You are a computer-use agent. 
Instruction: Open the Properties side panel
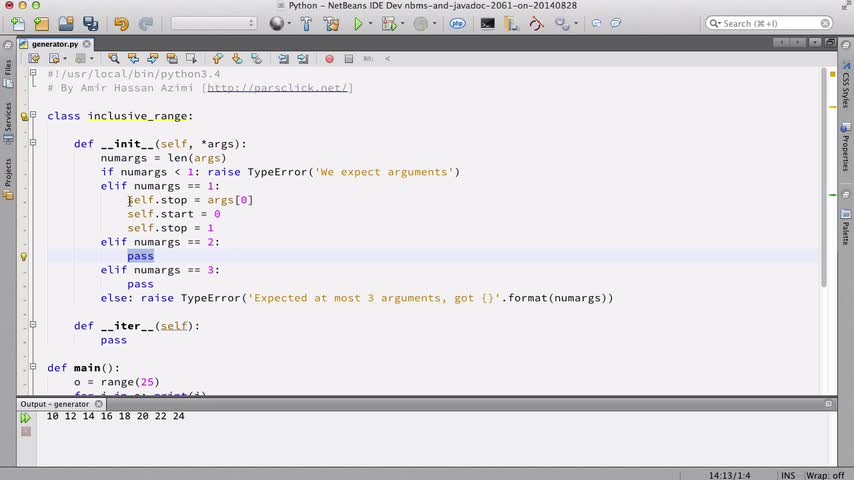pos(845,148)
